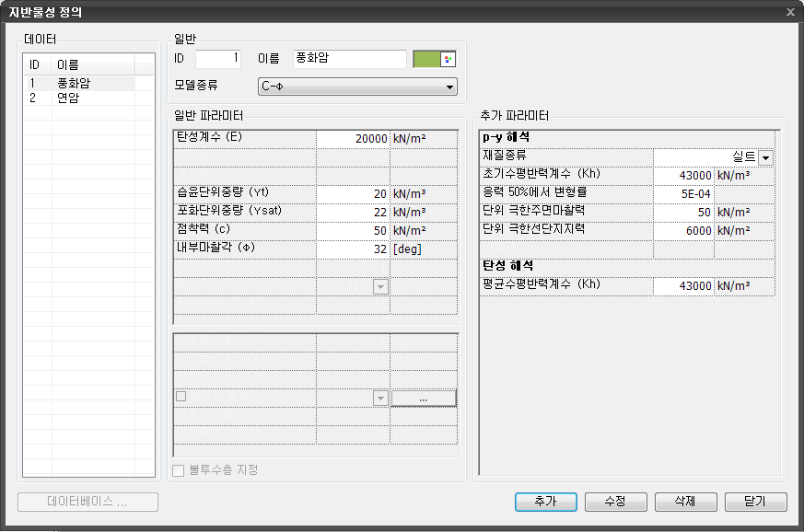Click the 이름 text field with 풍화암

349,59
